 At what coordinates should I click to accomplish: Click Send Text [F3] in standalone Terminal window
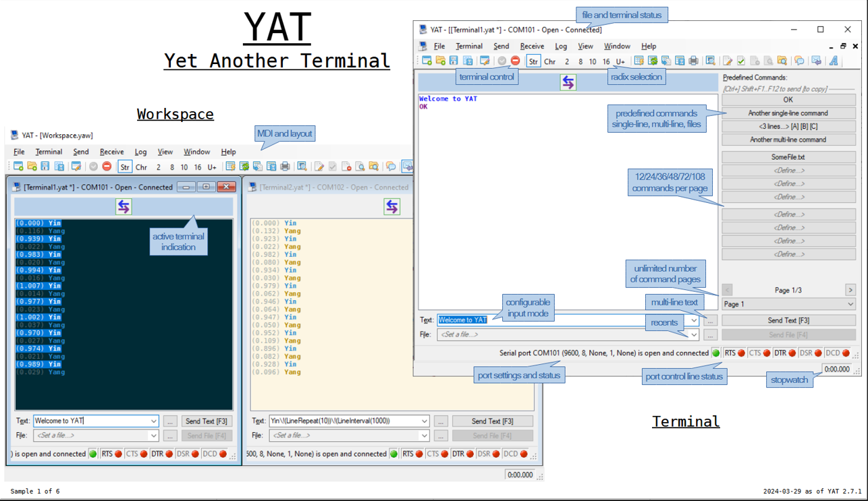pos(788,320)
